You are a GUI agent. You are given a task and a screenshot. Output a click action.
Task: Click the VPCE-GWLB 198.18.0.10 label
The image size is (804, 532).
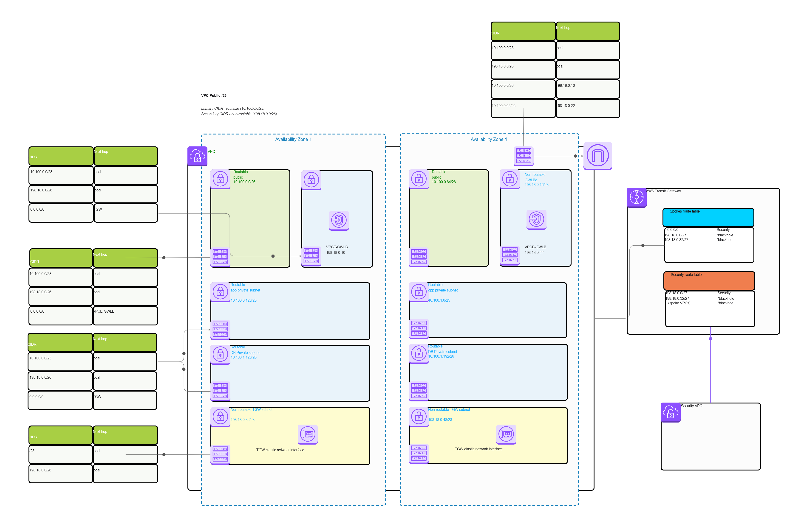[337, 250]
